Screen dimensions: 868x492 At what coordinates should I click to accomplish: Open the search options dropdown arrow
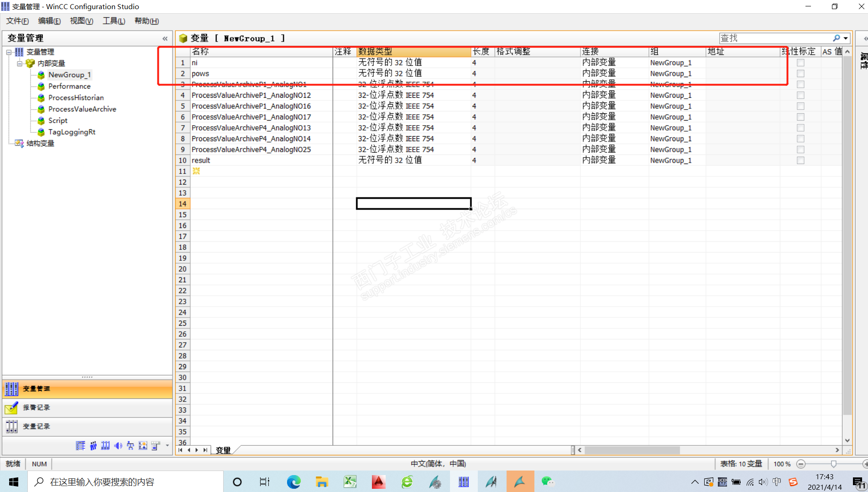[x=846, y=38]
